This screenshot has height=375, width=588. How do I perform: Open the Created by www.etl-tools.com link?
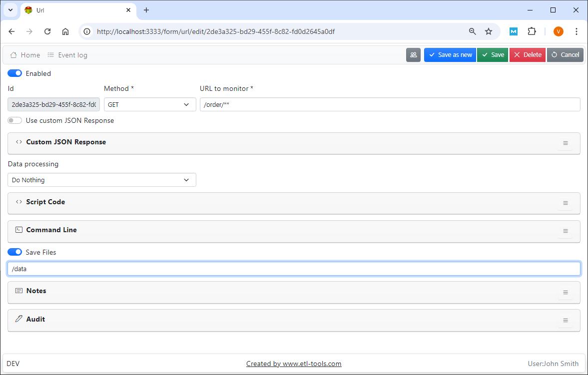pyautogui.click(x=294, y=364)
